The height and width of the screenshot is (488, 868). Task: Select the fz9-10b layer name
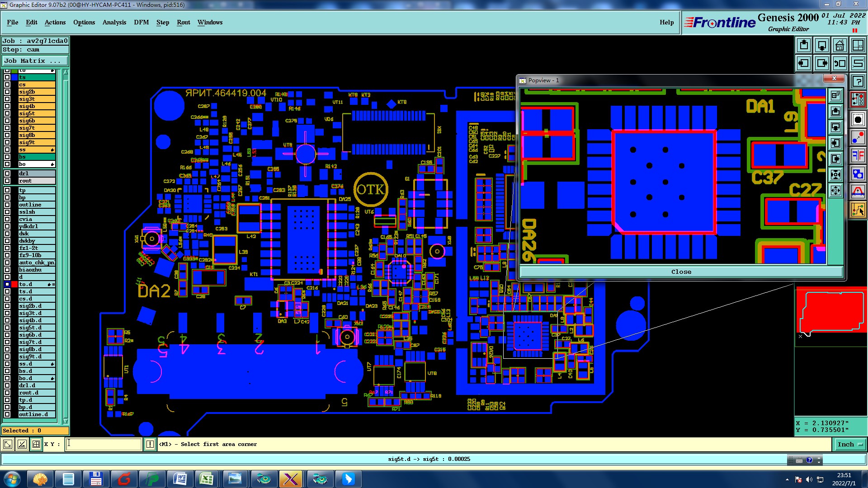[37, 255]
